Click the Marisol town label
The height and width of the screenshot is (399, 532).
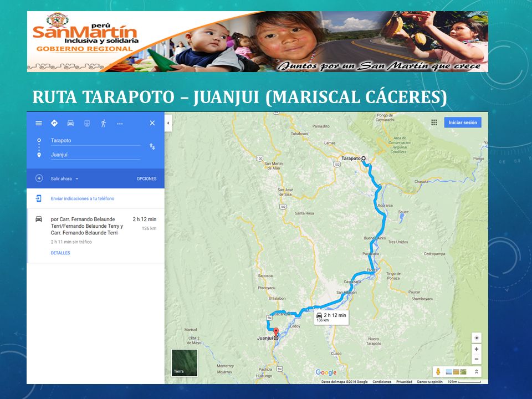(190, 329)
